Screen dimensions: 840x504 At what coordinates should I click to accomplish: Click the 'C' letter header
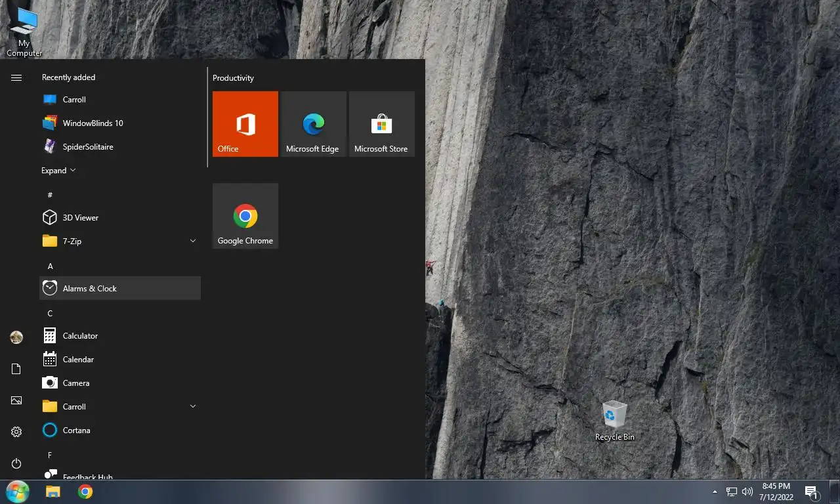coord(50,313)
